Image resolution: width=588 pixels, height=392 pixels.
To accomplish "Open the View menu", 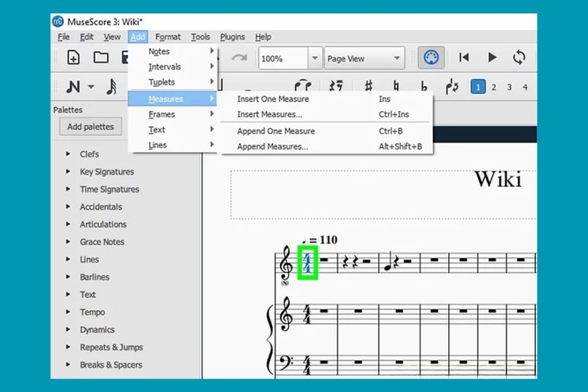I will 112,37.
